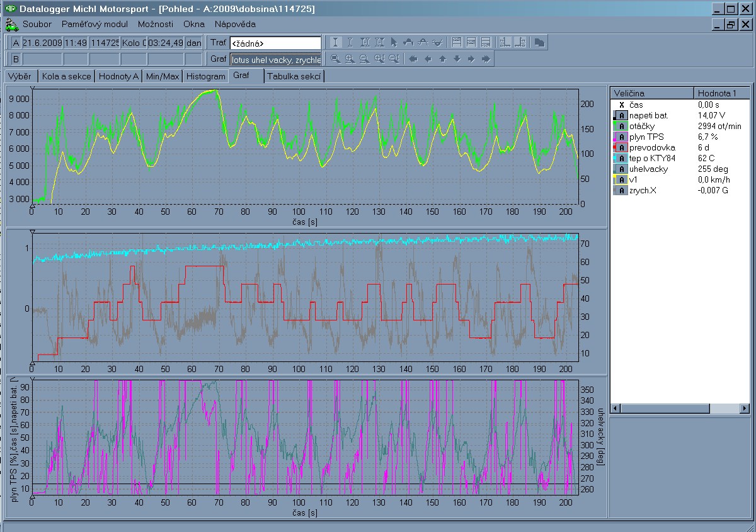The image size is (756, 532).
Task: Click the value 2994 ot/min
Action: (x=719, y=127)
